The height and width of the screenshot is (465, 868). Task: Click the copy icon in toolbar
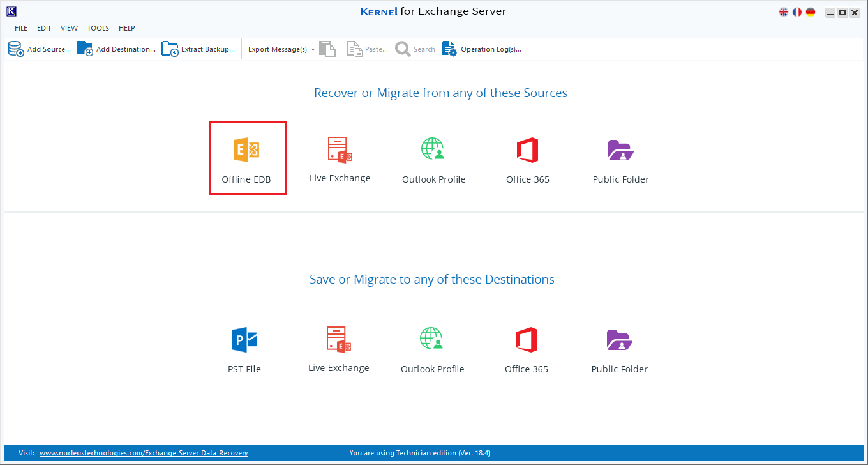327,49
